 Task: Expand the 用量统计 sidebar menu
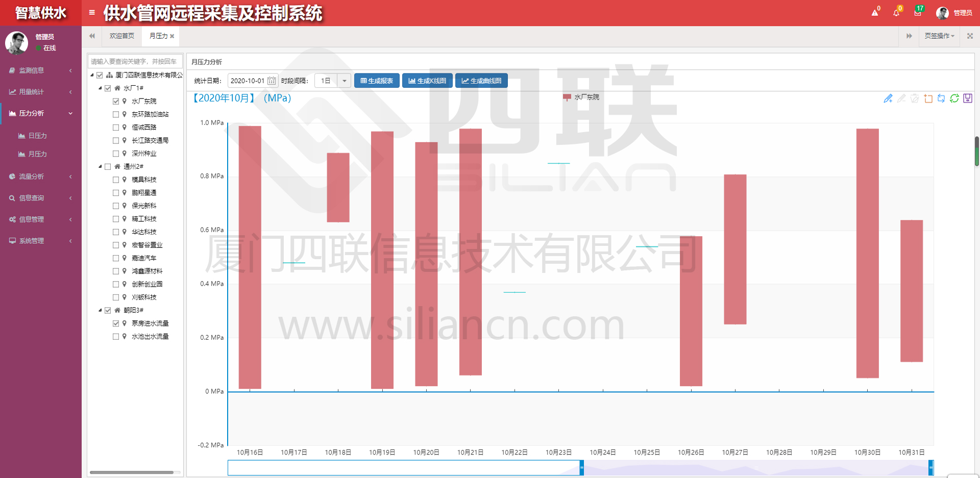[40, 92]
